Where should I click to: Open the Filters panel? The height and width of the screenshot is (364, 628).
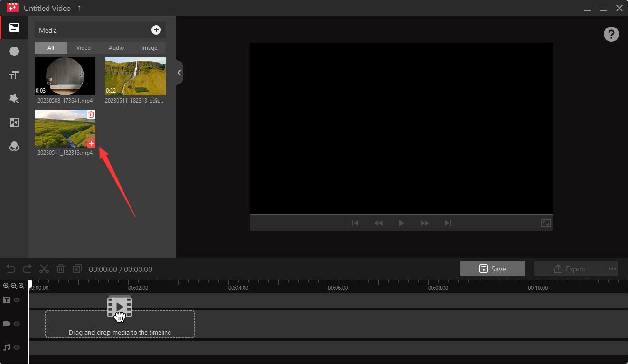[14, 146]
